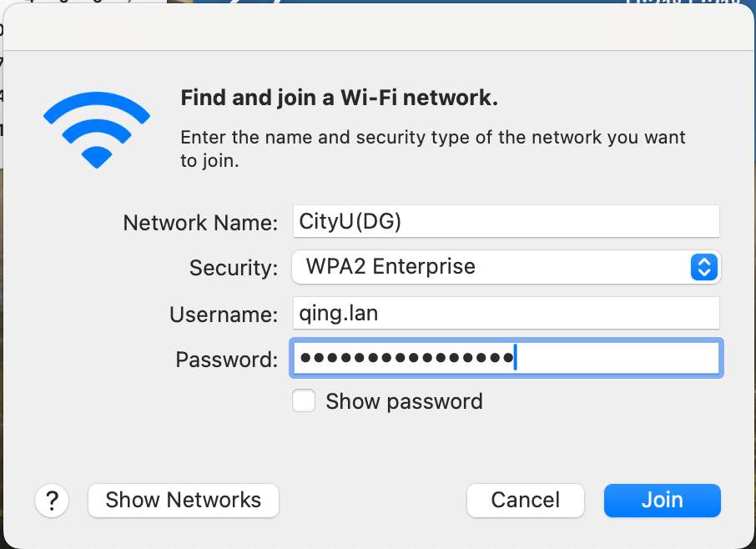This screenshot has height=549, width=756.
Task: Focus the Network Name field containing CityU(DG)
Action: point(506,222)
